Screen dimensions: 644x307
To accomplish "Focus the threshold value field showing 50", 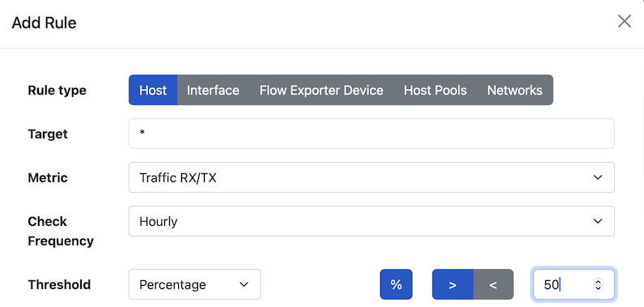I will 574,284.
